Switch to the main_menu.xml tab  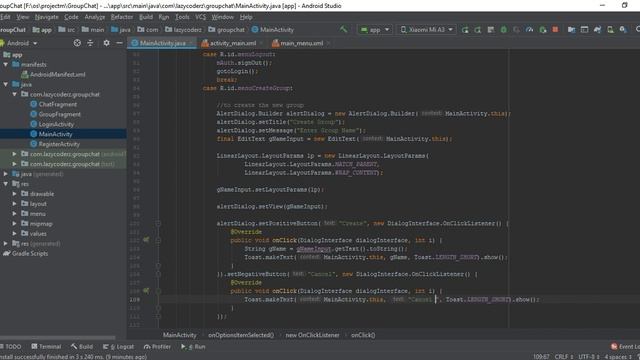pos(301,43)
